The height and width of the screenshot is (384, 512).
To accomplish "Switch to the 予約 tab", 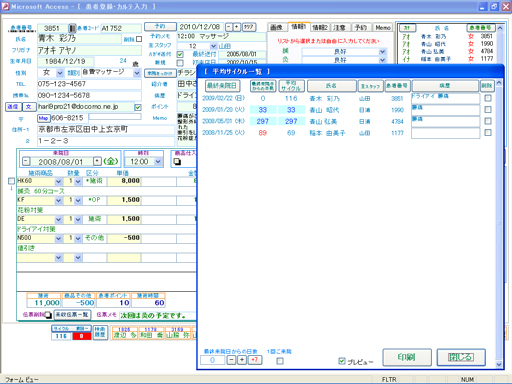I will pos(361,27).
